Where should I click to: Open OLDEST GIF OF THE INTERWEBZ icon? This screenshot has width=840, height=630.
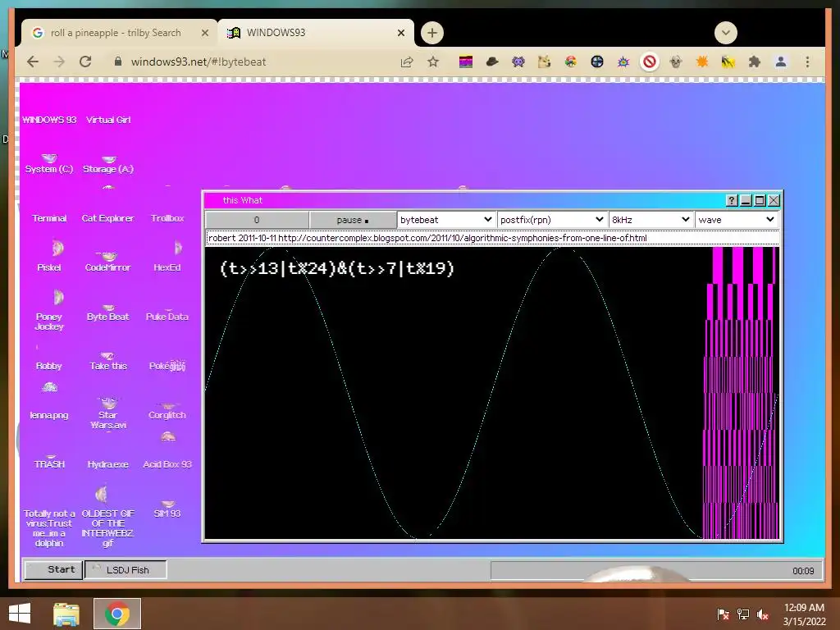[x=107, y=518]
